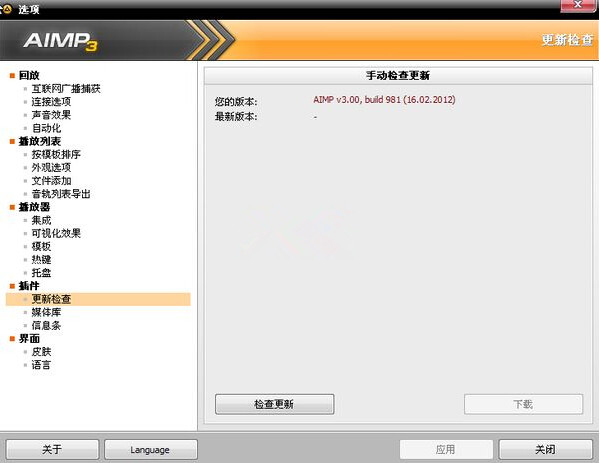Image resolution: width=600 pixels, height=463 pixels.
Task: Select 音轨列表导出 item
Action: [61, 194]
